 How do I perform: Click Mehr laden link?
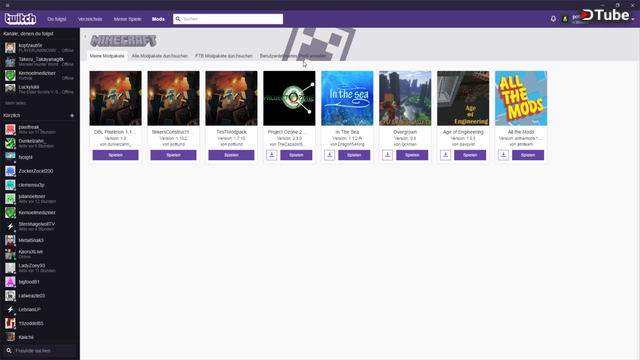16,103
